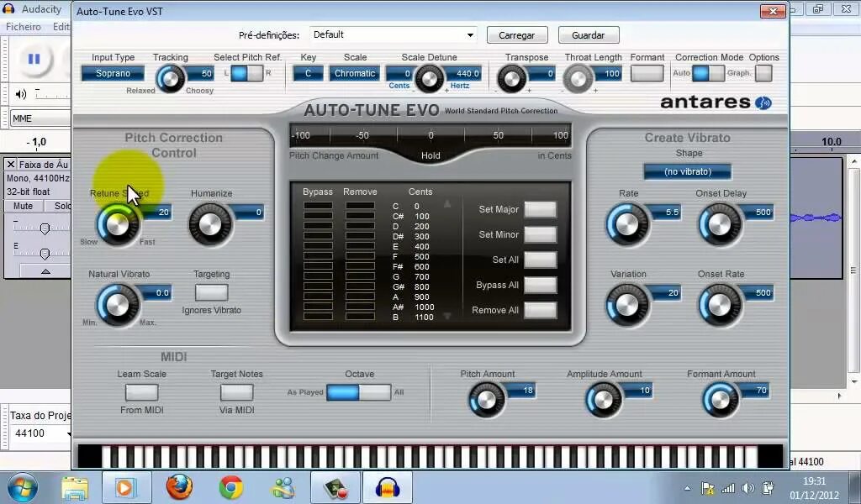This screenshot has height=504, width=861.
Task: Open Windows Start menu
Action: pyautogui.click(x=22, y=487)
